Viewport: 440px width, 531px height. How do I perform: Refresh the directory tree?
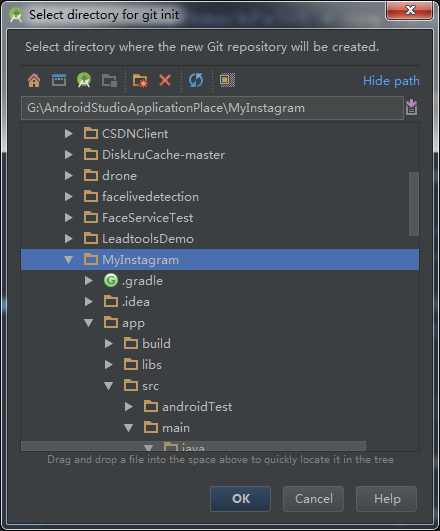tap(196, 80)
